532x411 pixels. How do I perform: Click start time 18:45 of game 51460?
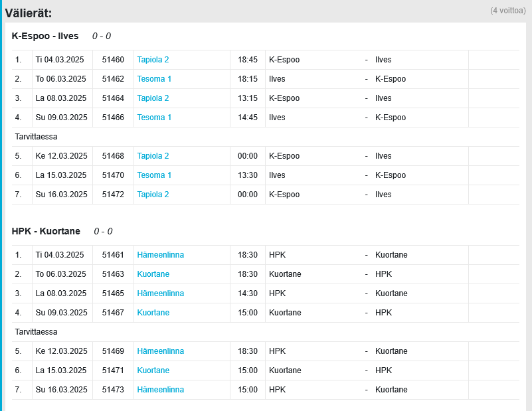coord(248,60)
